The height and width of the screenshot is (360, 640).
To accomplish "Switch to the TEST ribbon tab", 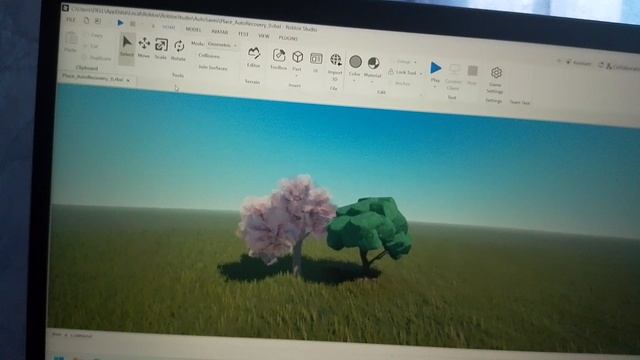I will (x=243, y=34).
